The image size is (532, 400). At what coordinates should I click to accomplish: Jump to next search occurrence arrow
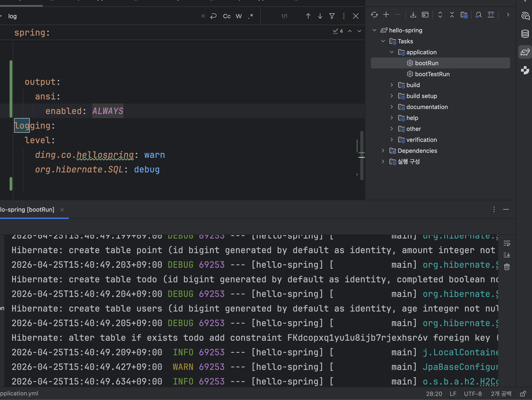pos(320,16)
